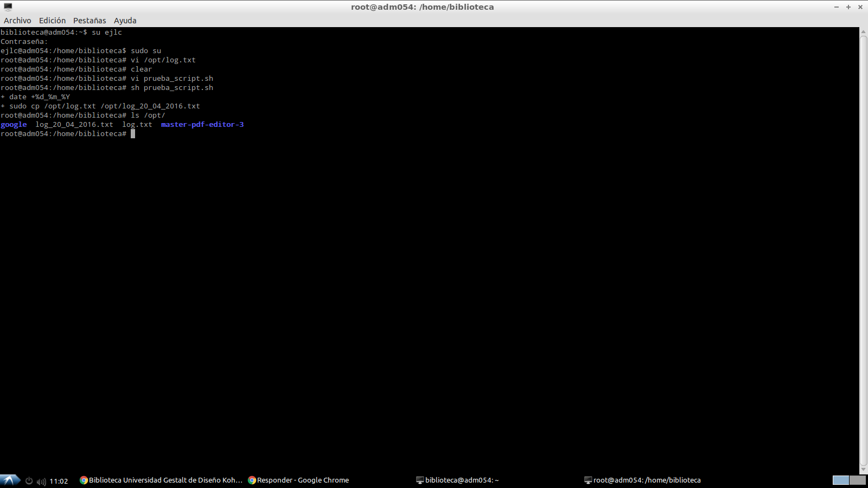Click the window title root@adm054: /home/biblioteca
The height and width of the screenshot is (488, 868).
point(422,7)
